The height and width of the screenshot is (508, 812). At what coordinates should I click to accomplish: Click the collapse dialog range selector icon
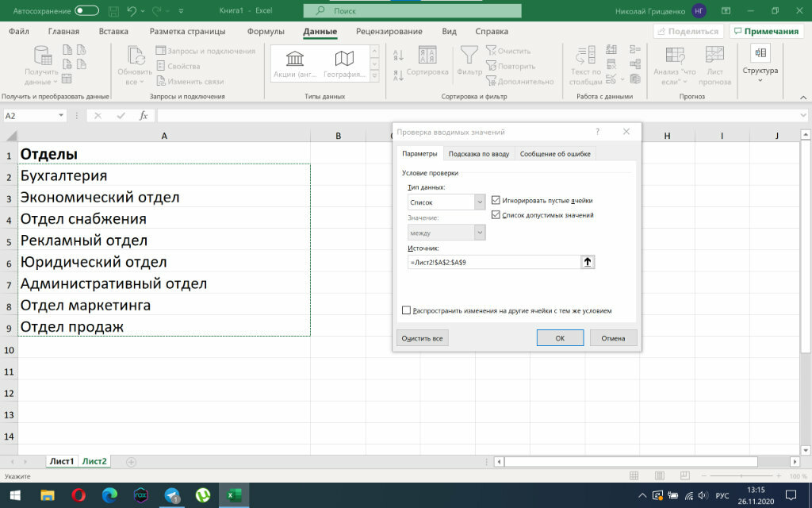point(588,262)
